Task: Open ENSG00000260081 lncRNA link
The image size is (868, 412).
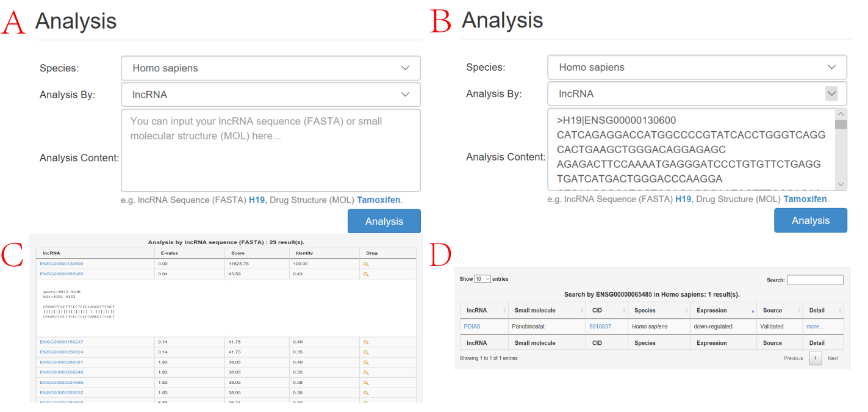Action: [62, 362]
